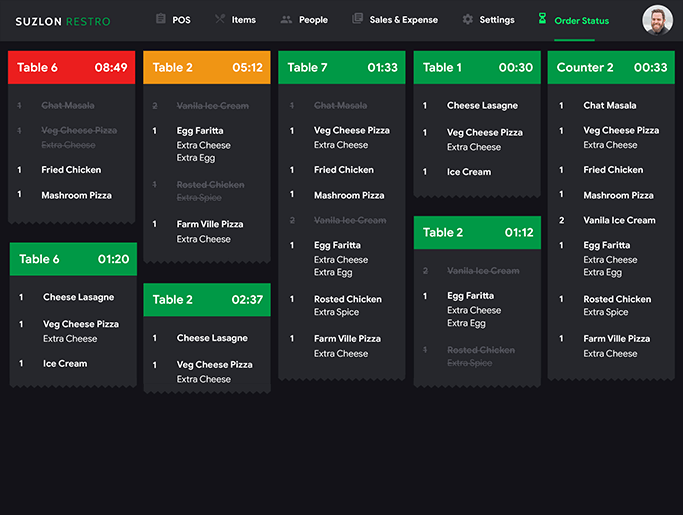Open the user profile avatar
Screen dimensions: 683x515
[657, 20]
